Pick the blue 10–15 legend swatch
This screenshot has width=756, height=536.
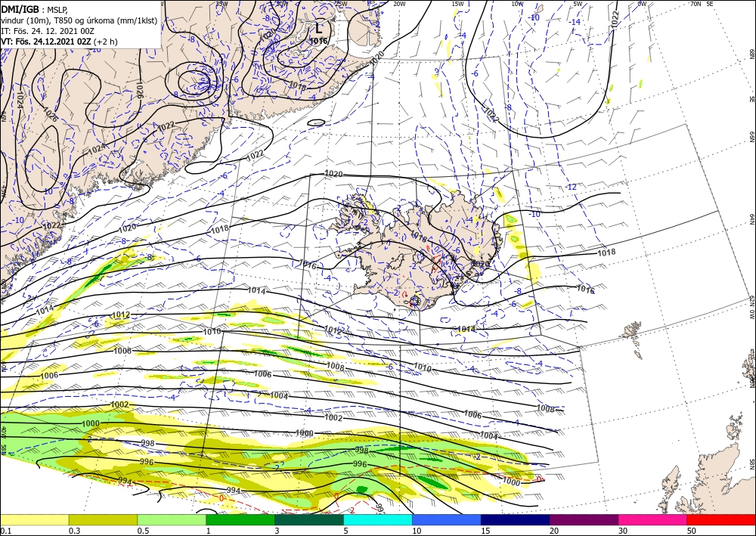(x=447, y=519)
